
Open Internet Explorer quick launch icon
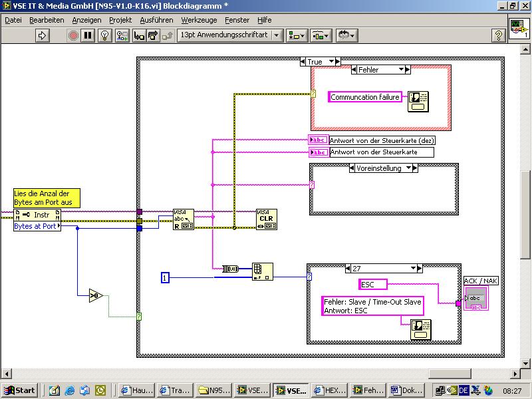point(70,390)
